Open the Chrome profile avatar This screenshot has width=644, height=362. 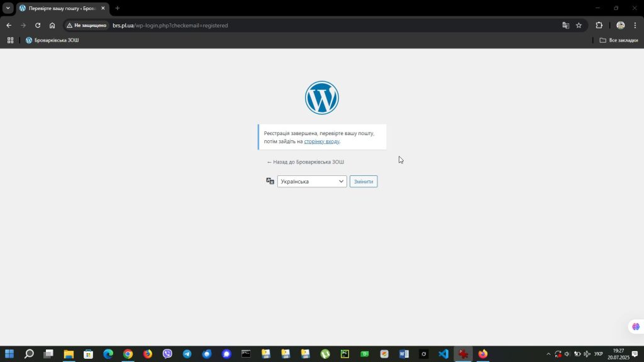pos(620,25)
